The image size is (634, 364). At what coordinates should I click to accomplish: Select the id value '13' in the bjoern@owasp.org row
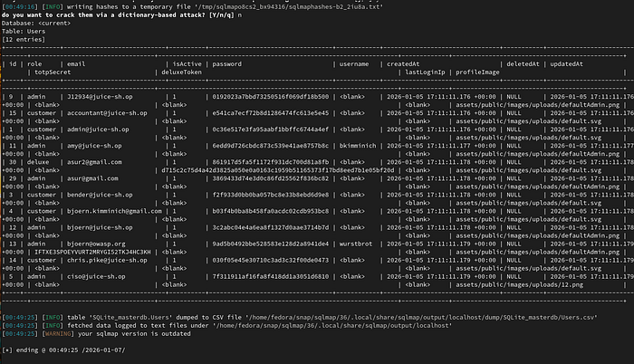(x=13, y=244)
